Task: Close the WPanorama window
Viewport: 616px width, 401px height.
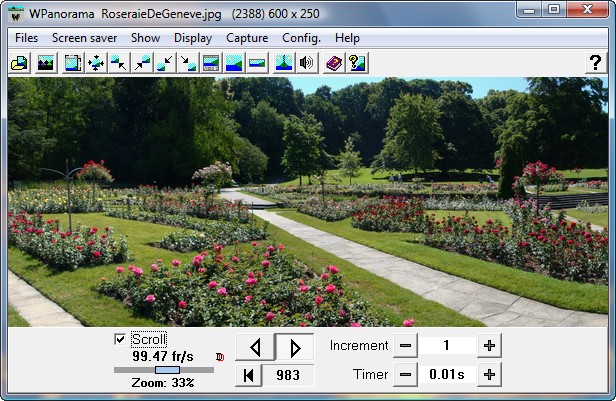Action: click(587, 10)
